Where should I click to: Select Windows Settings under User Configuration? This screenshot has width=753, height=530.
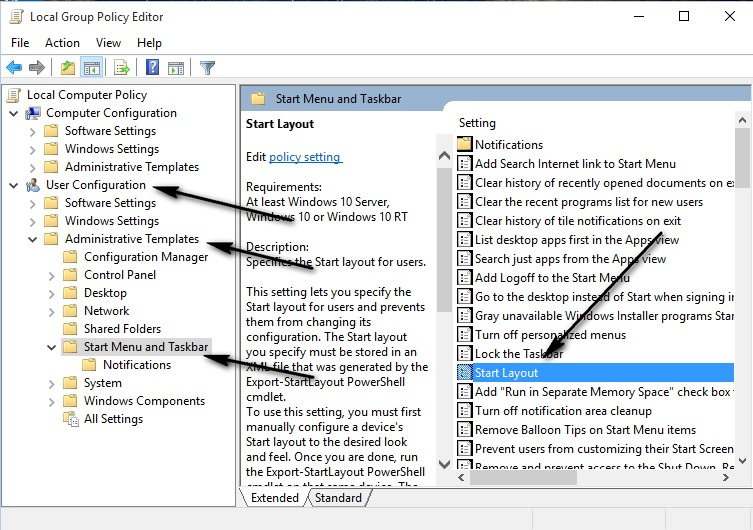[112, 221]
